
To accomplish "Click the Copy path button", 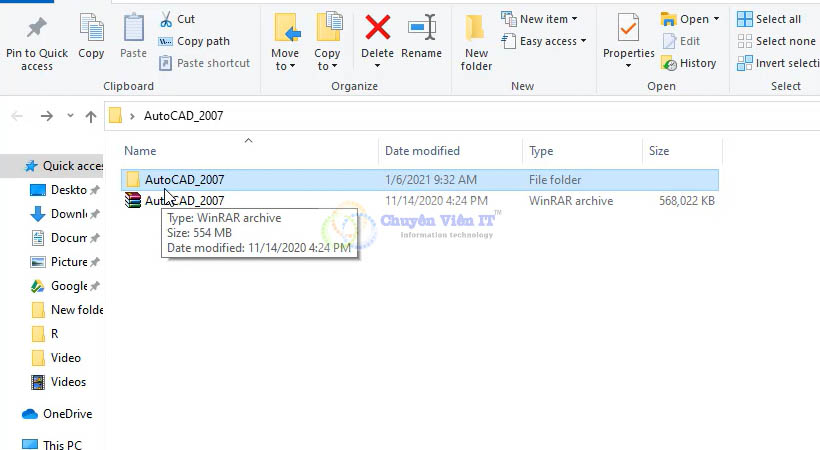I will (194, 41).
